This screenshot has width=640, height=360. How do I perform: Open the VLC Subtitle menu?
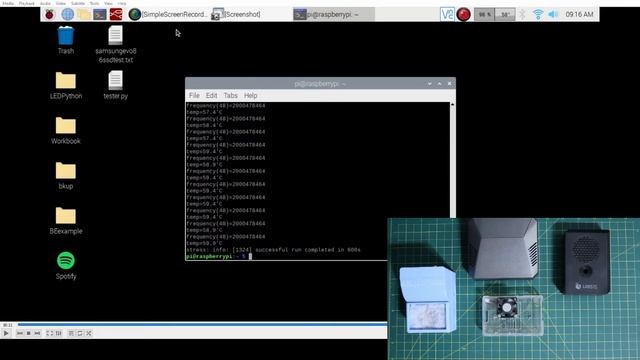tap(78, 3)
